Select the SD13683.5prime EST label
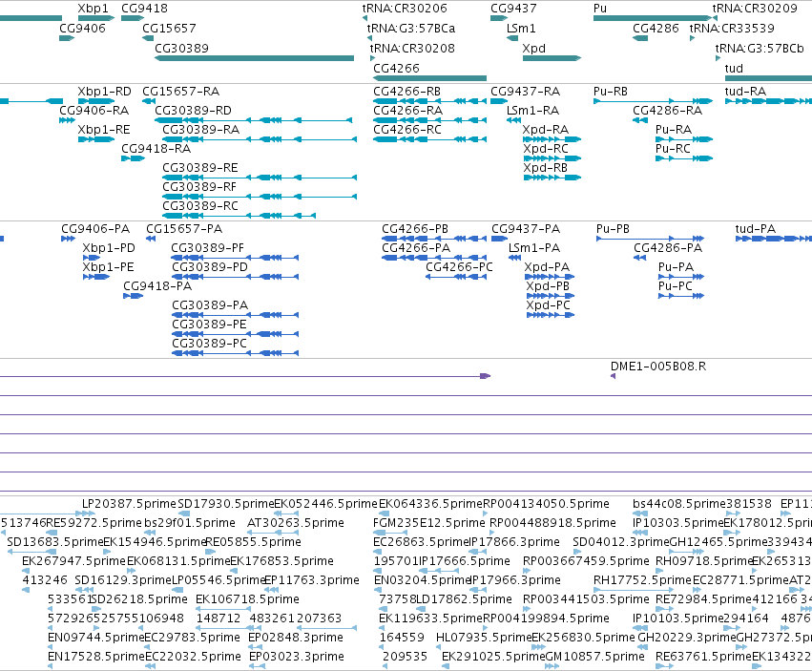This screenshot has width=812, height=671. tap(55, 542)
